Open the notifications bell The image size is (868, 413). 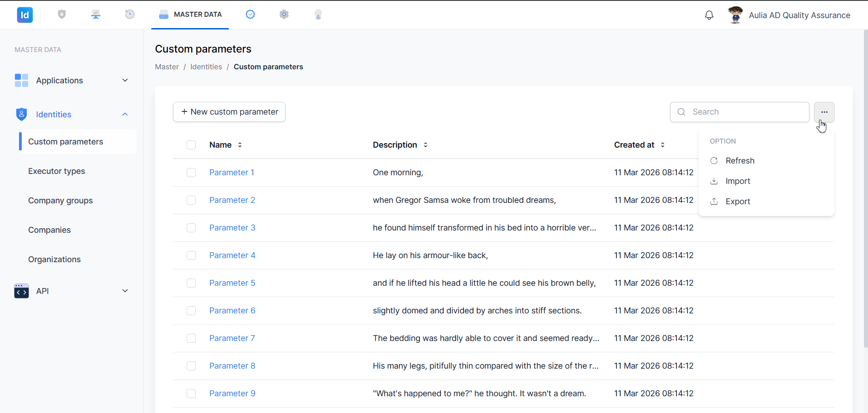coord(709,15)
